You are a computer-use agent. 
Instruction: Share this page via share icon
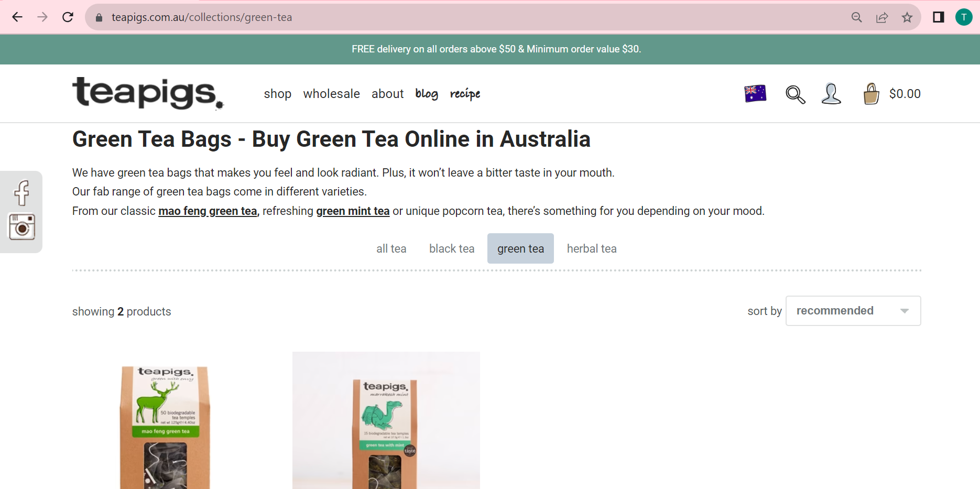coord(882,17)
